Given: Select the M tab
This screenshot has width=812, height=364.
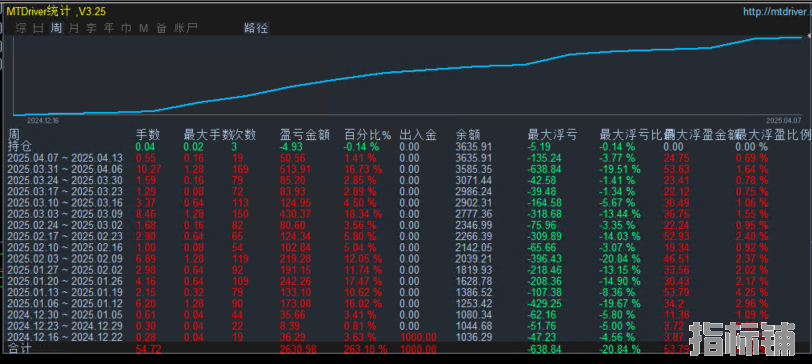Looking at the screenshot, I should 143,28.
